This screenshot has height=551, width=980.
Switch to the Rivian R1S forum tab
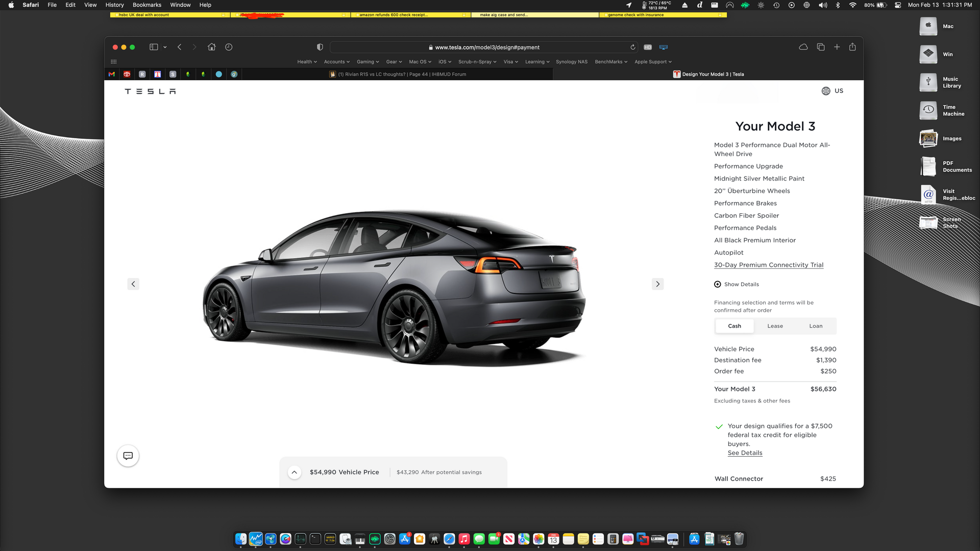point(398,74)
